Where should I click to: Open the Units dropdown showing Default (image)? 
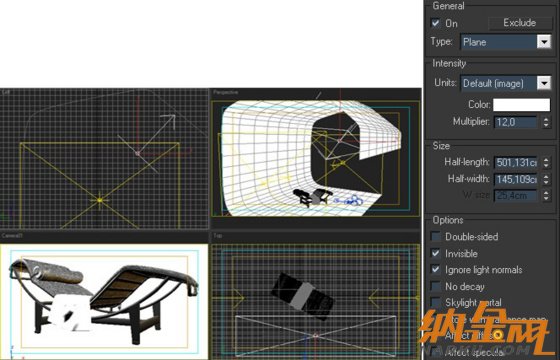click(x=505, y=83)
